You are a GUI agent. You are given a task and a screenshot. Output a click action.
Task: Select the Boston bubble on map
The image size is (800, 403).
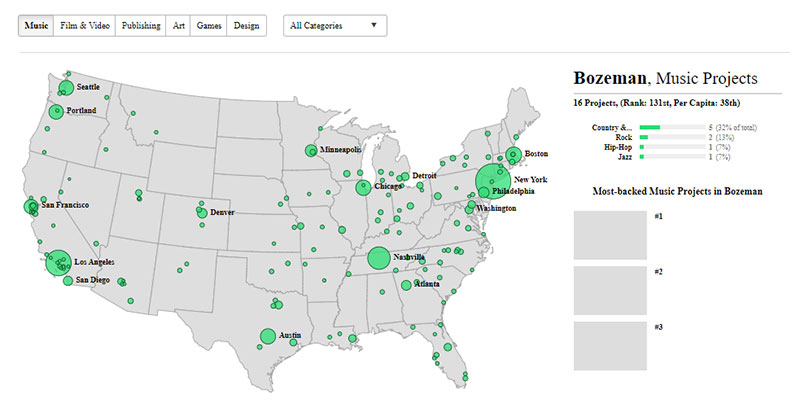[513, 155]
